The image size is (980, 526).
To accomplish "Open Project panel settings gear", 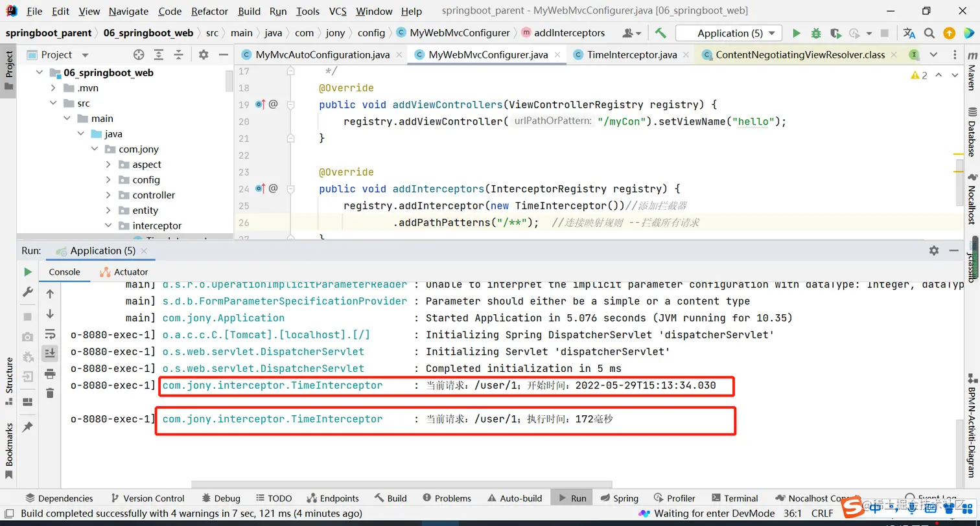I will pos(204,55).
